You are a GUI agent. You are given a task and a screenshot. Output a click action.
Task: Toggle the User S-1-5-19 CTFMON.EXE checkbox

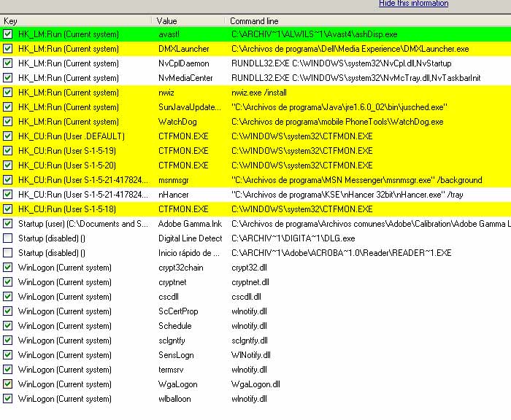7,151
